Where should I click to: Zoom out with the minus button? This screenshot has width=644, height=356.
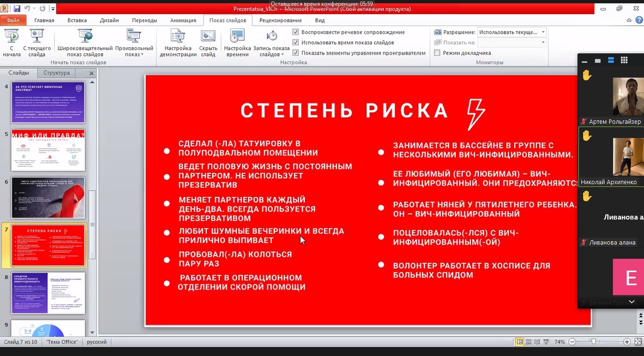click(x=572, y=342)
